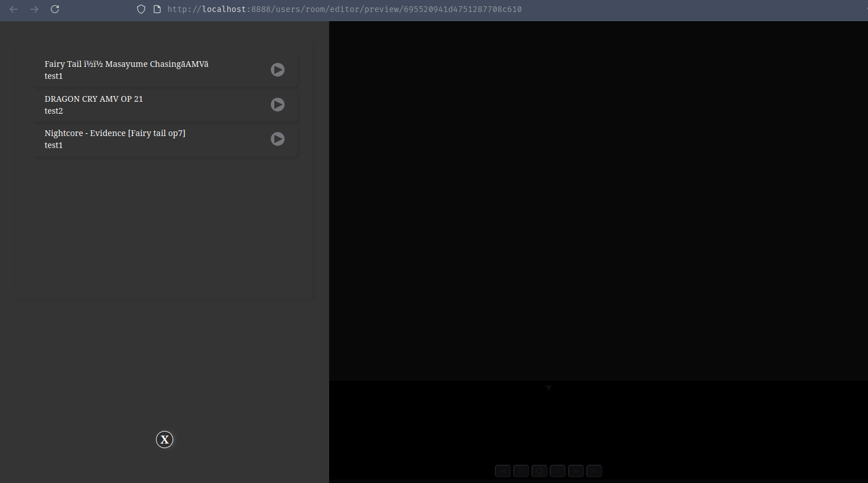Play the "Nightcore - Evidence" track
This screenshot has width=868, height=483.
pyautogui.click(x=278, y=139)
